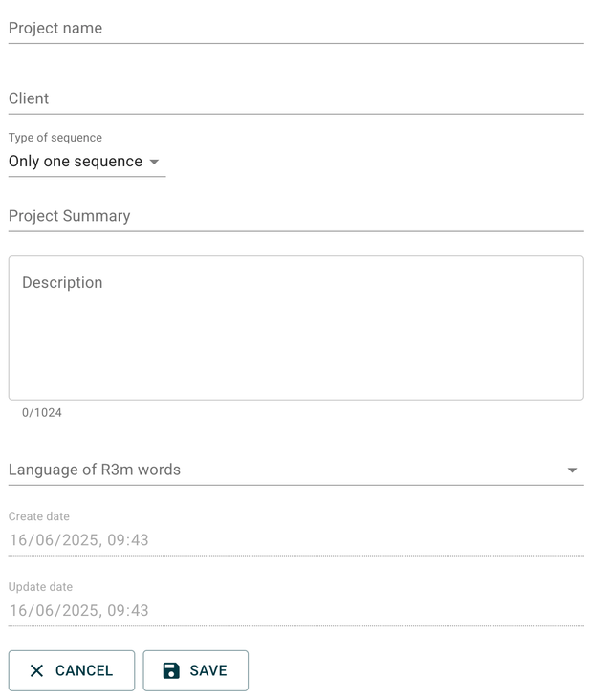Click the empty area right of Cancel's label
The height and width of the screenshot is (700, 612).
pos(124,670)
